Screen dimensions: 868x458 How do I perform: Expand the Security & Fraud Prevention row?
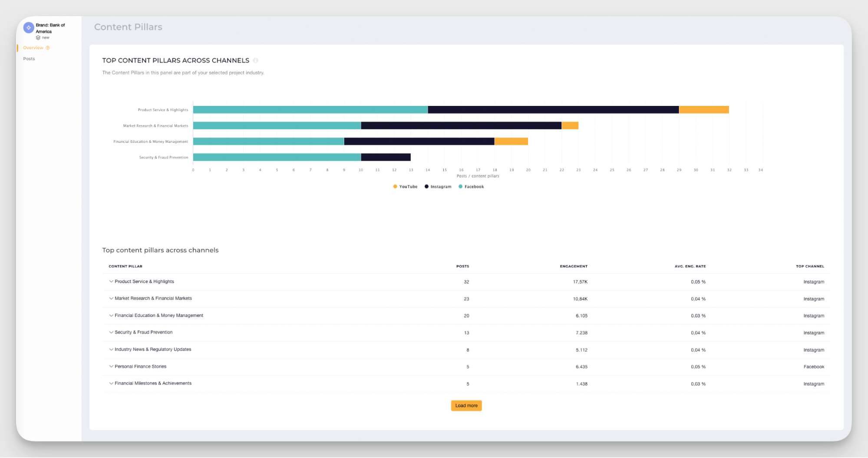111,332
